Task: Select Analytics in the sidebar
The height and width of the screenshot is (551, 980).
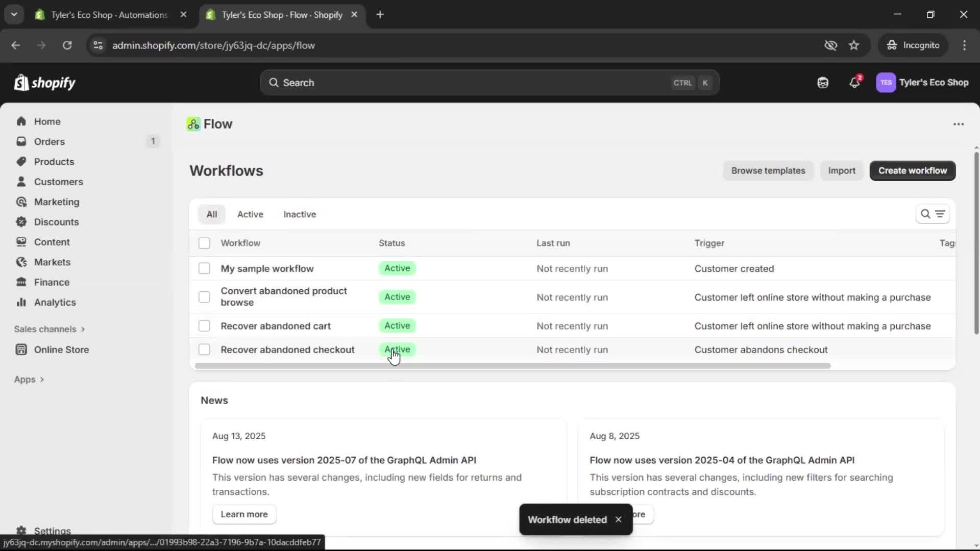Action: click(x=54, y=302)
